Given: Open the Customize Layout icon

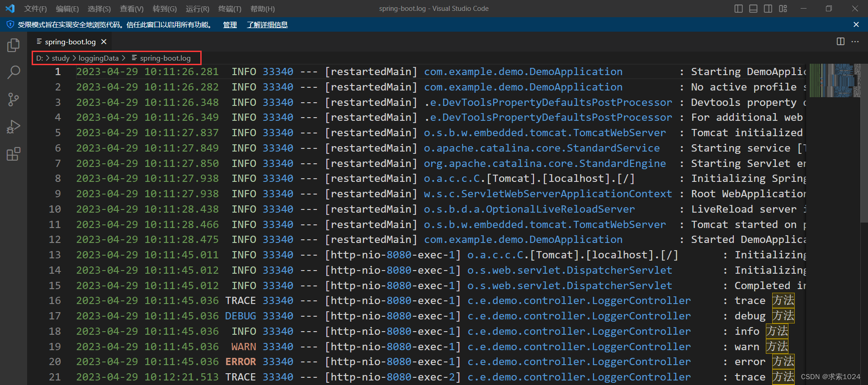Looking at the screenshot, I should click(783, 9).
